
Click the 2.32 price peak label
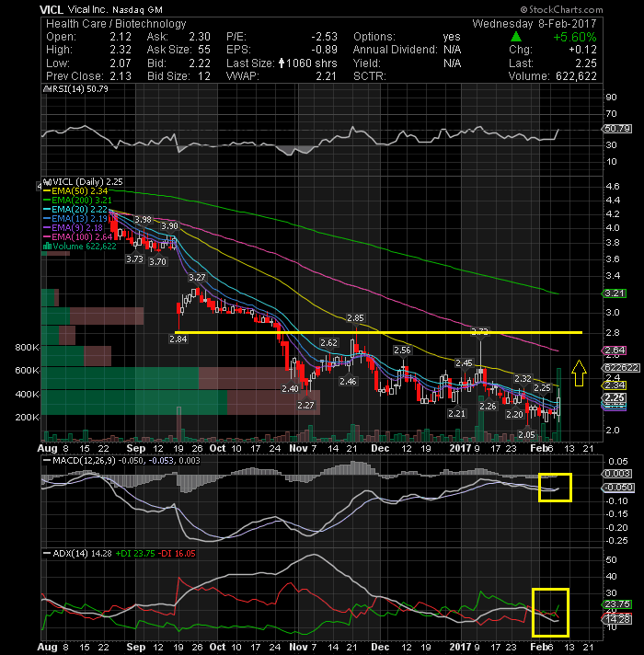523,379
